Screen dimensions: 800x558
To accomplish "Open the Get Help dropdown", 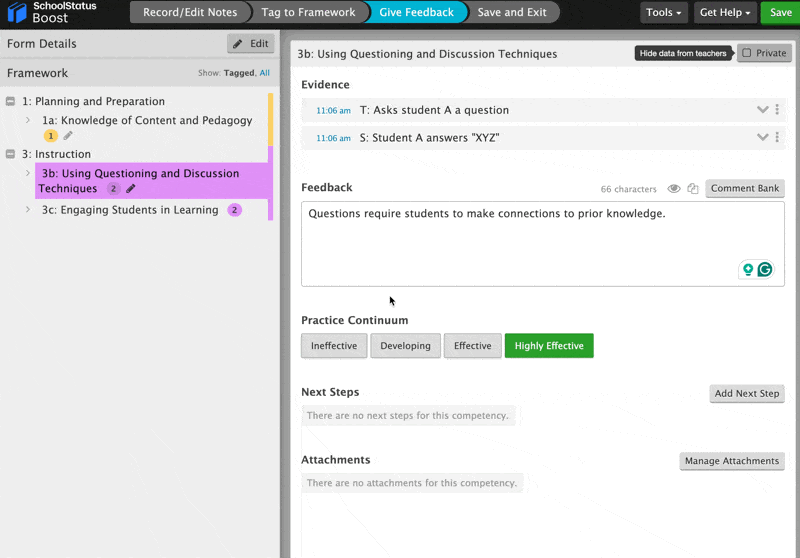I will pyautogui.click(x=725, y=12).
